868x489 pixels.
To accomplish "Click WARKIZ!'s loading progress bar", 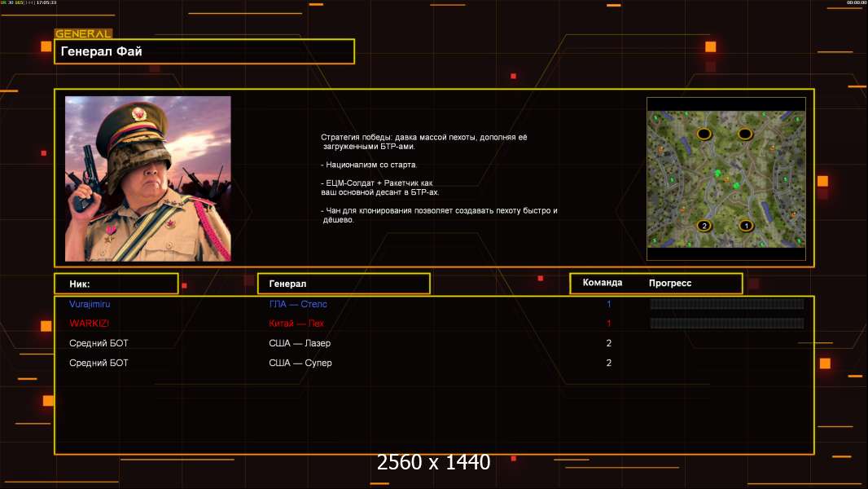I will 726,324.
